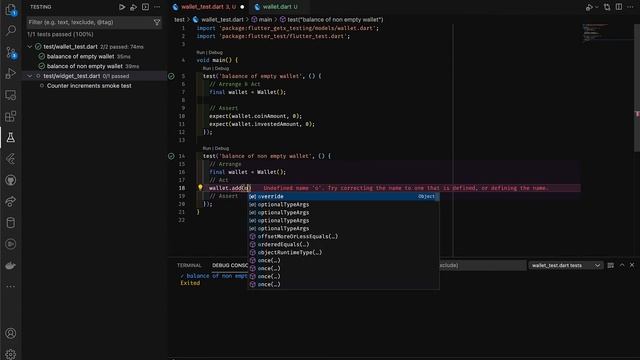This screenshot has height=360, width=640.
Task: Open the compare changes icon in editor title
Action: (x=607, y=7)
